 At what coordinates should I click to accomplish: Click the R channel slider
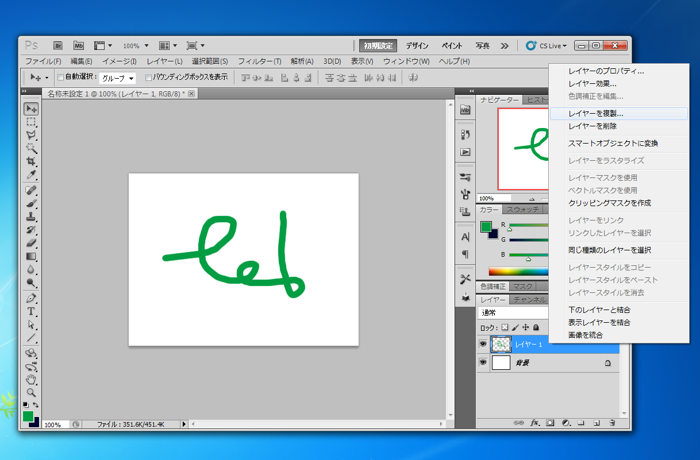coord(529,226)
